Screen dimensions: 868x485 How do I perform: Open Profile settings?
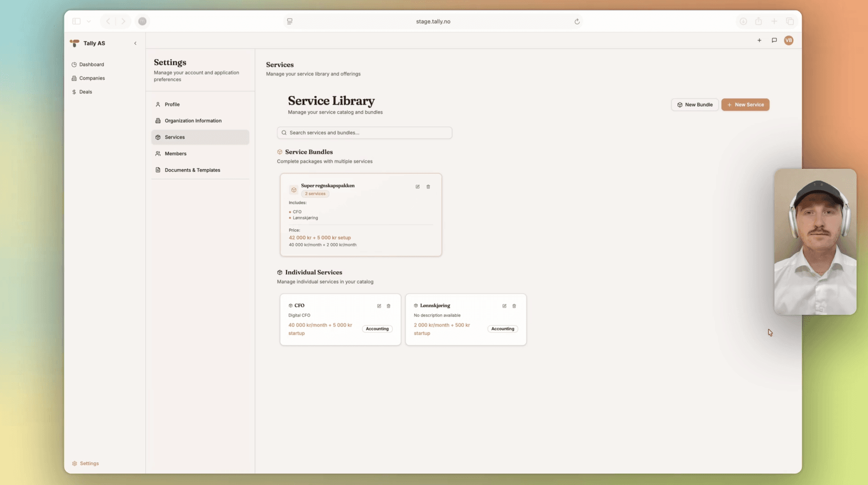pyautogui.click(x=200, y=104)
